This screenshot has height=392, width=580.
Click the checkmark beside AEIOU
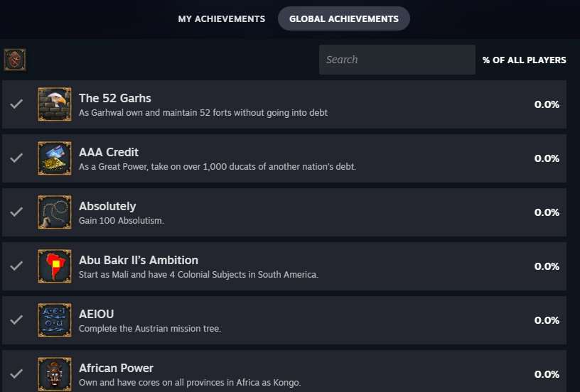pos(16,320)
